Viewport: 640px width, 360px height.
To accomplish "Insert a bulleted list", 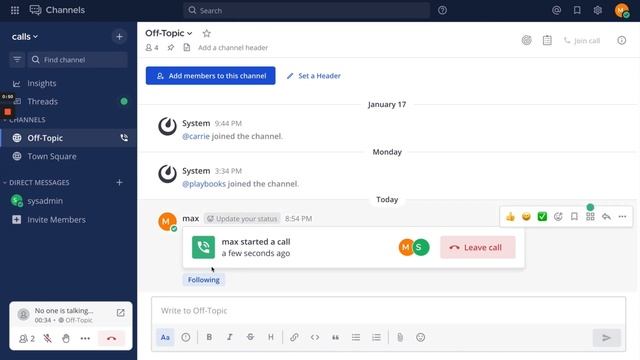I will (356, 337).
